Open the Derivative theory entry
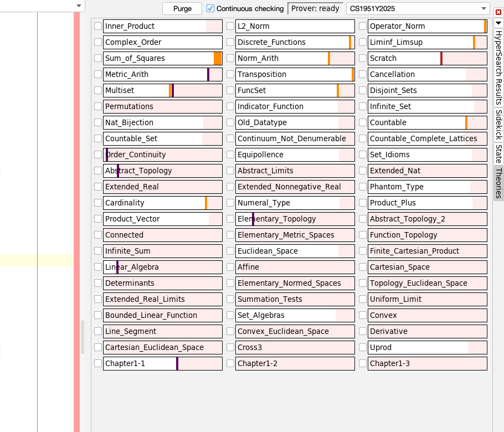This screenshot has height=432, width=504. pyautogui.click(x=427, y=331)
